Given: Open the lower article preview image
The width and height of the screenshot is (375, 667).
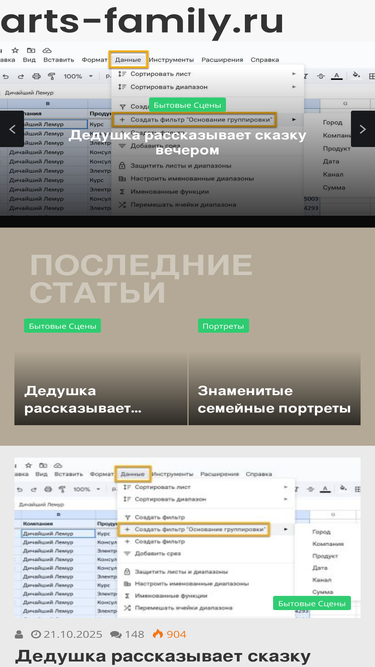Looking at the screenshot, I should (x=188, y=538).
